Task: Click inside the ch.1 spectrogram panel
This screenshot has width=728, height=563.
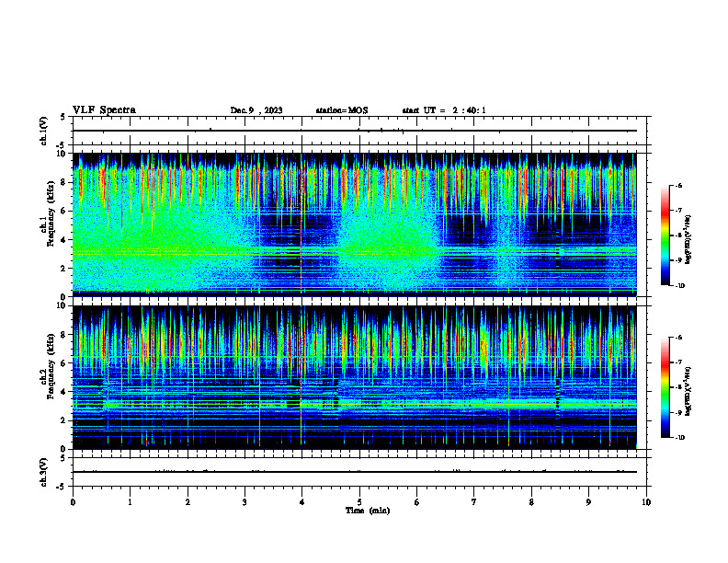Action: pyautogui.click(x=355, y=224)
